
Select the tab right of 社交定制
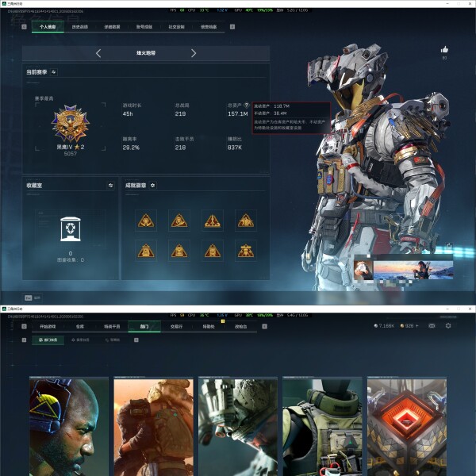[x=209, y=27]
